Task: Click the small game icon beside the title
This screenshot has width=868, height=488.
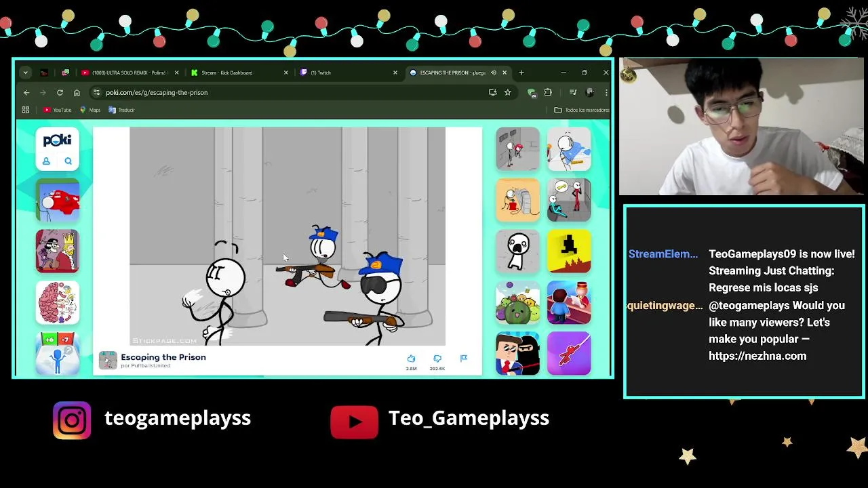Action: (108, 361)
